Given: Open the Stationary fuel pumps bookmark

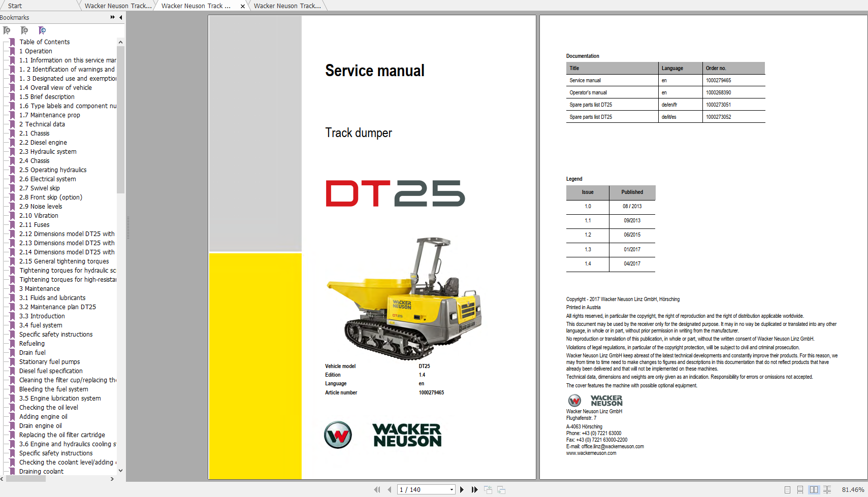Looking at the screenshot, I should click(x=50, y=361).
